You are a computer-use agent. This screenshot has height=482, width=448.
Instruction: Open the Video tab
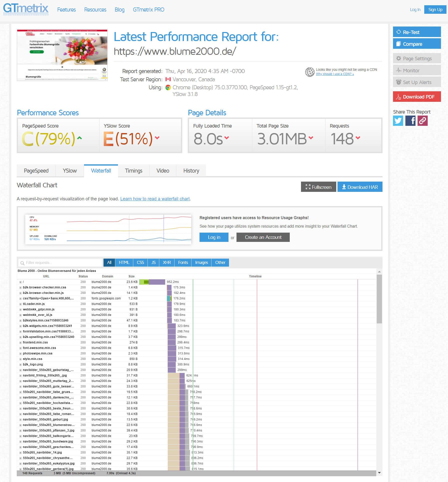tap(163, 171)
